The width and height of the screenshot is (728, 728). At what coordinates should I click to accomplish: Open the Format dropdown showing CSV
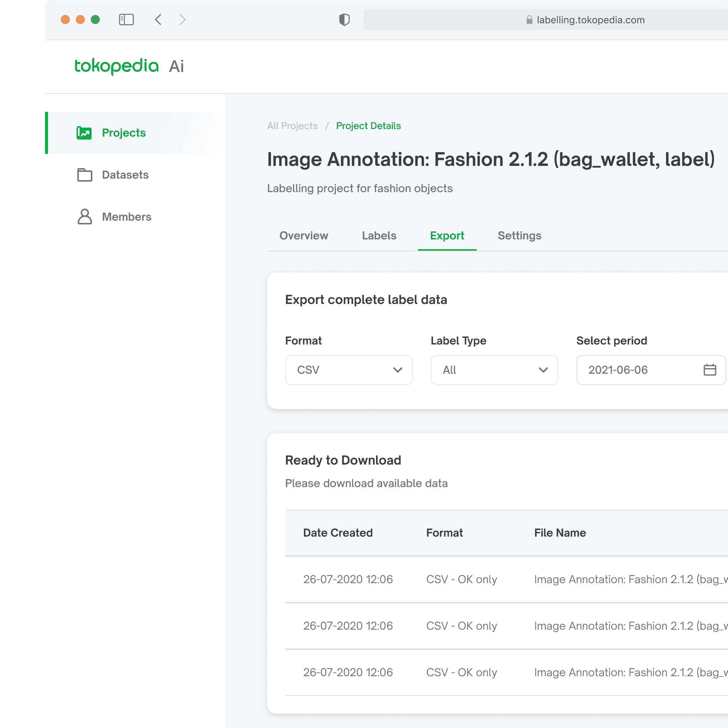point(349,370)
